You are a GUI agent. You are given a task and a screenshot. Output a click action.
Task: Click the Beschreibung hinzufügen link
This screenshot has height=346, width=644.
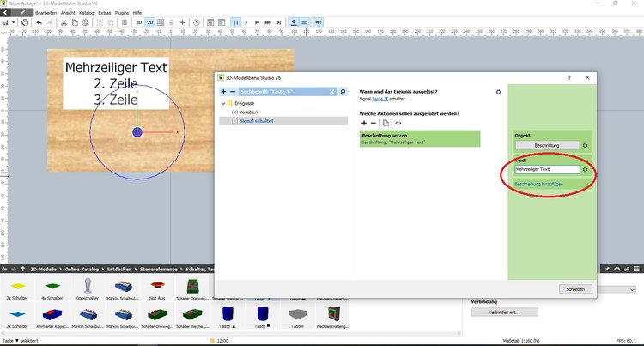tap(539, 184)
